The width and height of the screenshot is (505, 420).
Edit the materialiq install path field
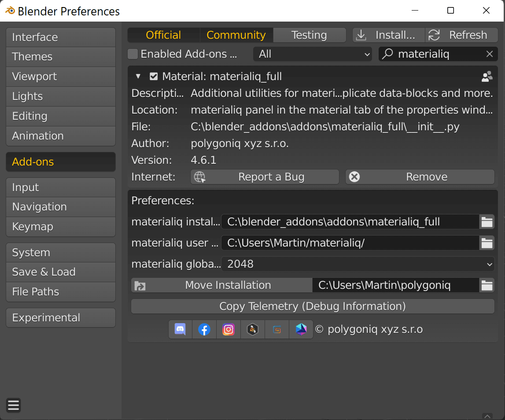(350, 222)
